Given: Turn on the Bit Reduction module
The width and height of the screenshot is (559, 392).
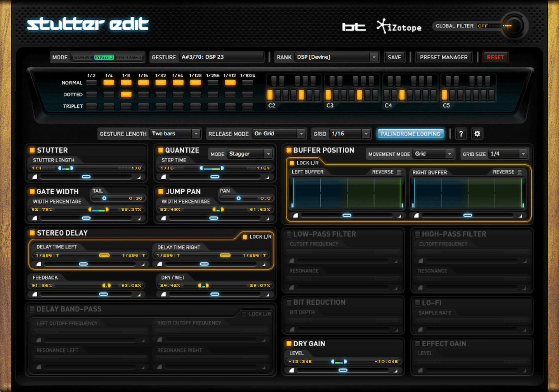Looking at the screenshot, I should (289, 302).
